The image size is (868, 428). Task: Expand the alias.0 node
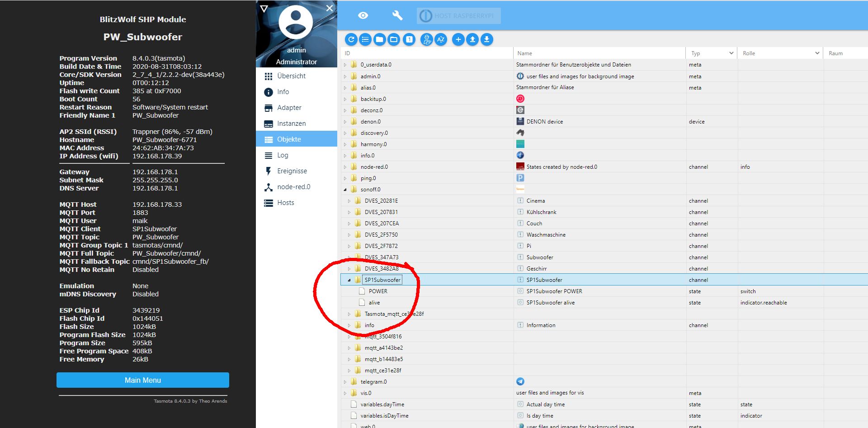point(345,88)
